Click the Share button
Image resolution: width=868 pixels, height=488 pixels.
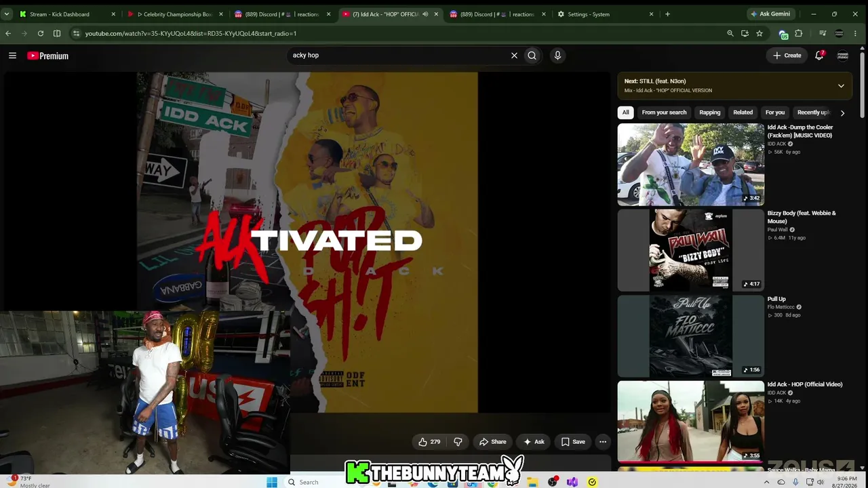pos(493,442)
